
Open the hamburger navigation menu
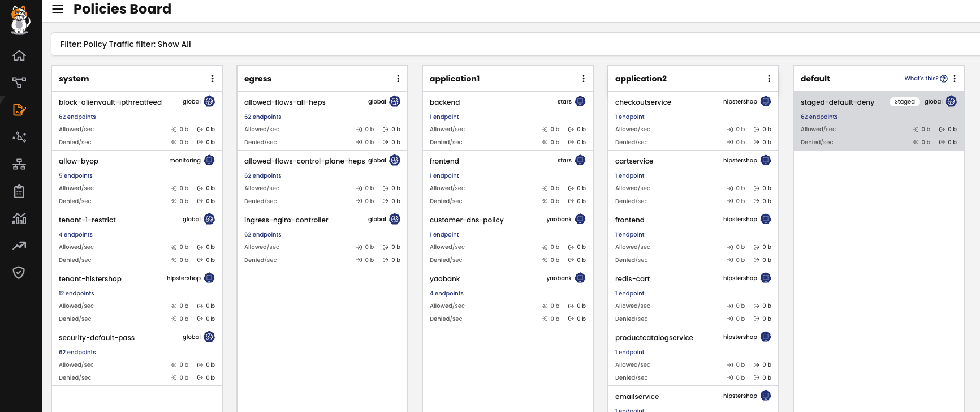pyautogui.click(x=58, y=9)
